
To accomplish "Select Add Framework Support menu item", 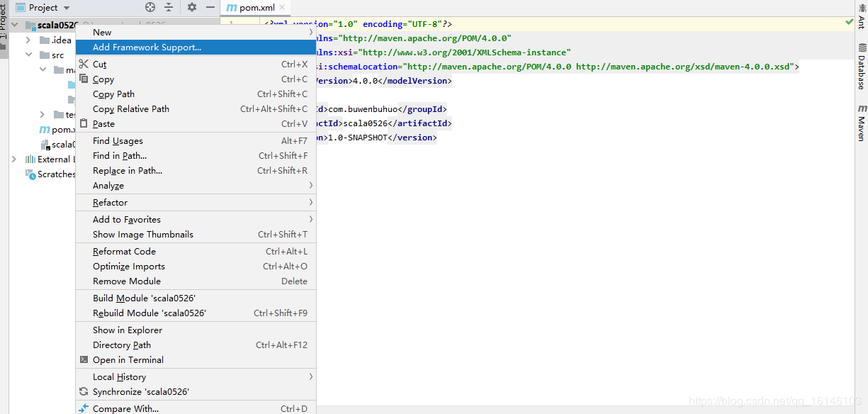I will coord(147,47).
